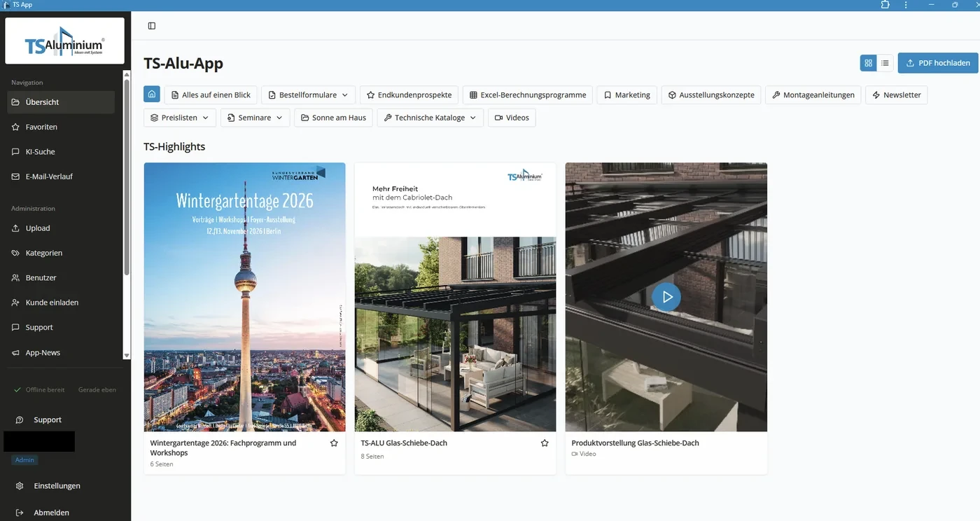Switch to grid view
Image resolution: width=980 pixels, height=521 pixels.
[869, 63]
